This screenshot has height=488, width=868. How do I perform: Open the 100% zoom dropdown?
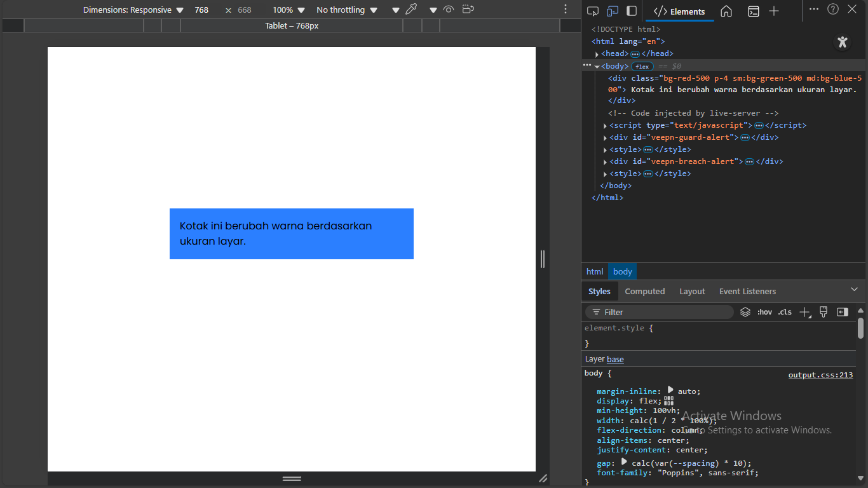click(x=288, y=10)
